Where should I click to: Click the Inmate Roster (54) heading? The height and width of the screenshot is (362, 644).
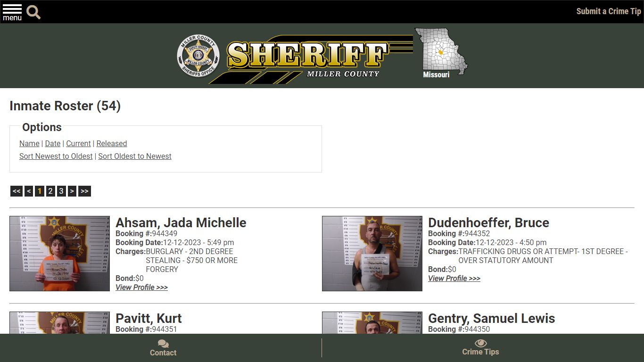[65, 106]
